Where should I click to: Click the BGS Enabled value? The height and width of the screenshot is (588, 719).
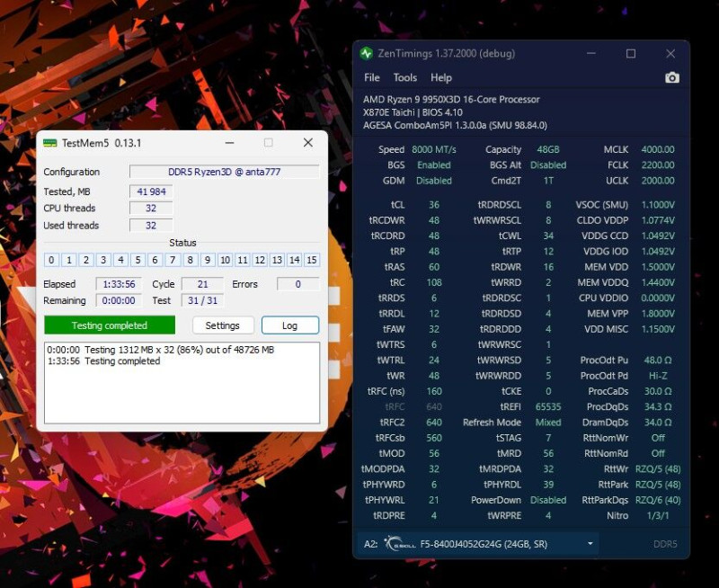point(434,165)
